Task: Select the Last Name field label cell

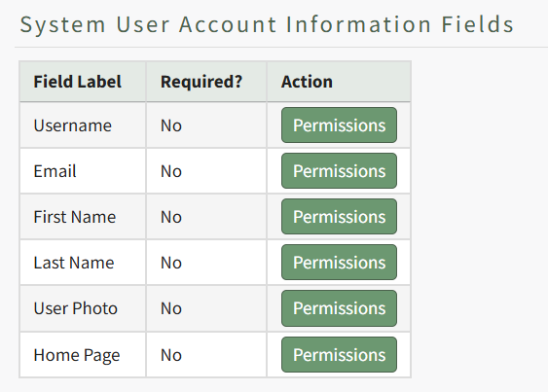Action: (x=83, y=263)
